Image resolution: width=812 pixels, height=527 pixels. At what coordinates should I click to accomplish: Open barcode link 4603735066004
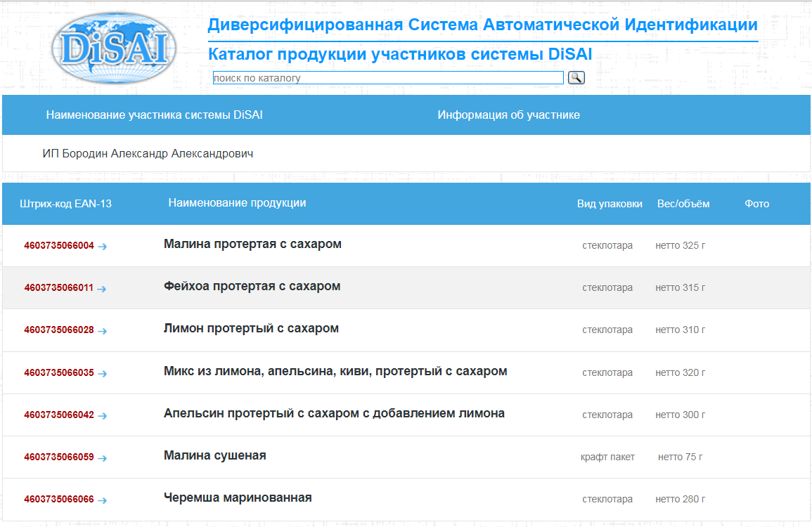59,246
